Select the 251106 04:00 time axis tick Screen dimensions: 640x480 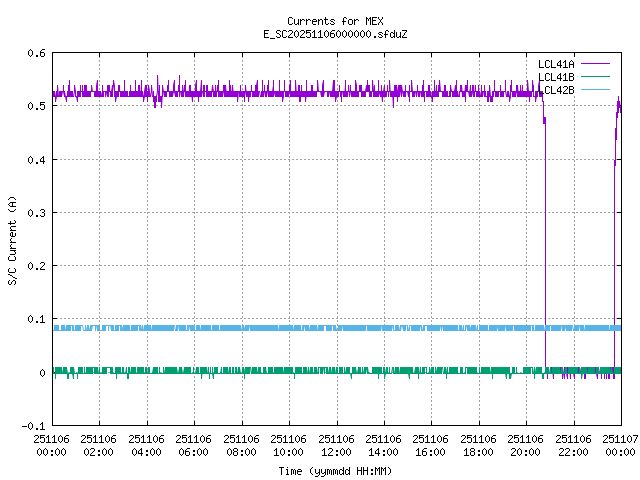(146, 444)
